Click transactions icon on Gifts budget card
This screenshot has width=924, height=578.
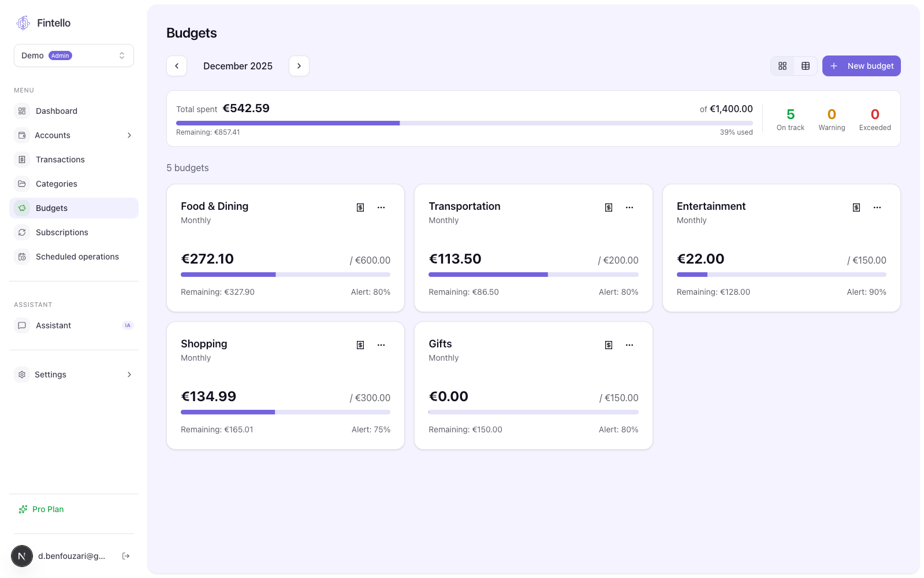(x=609, y=345)
